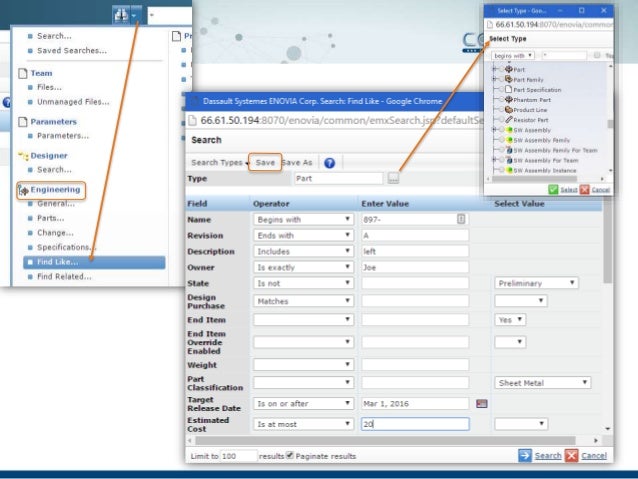Click the blue arrow Search icon
Viewport: 638px width, 479px height.
(525, 455)
